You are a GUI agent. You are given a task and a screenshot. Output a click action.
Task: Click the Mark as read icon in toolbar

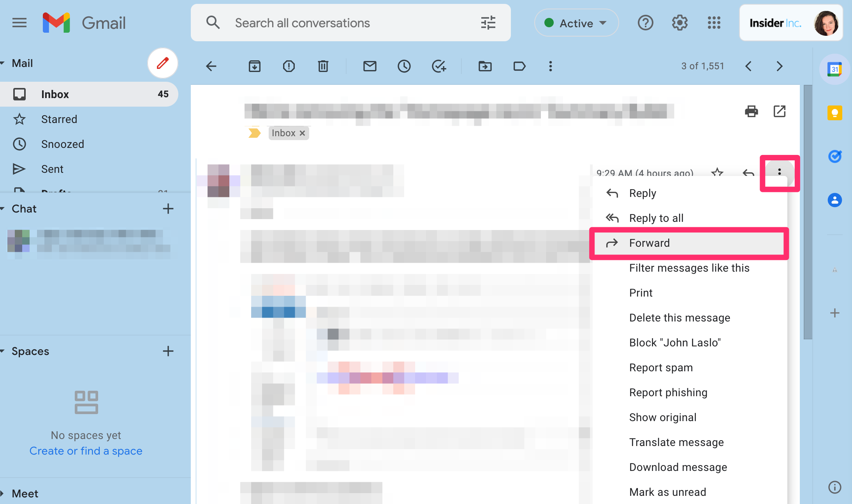pos(371,66)
